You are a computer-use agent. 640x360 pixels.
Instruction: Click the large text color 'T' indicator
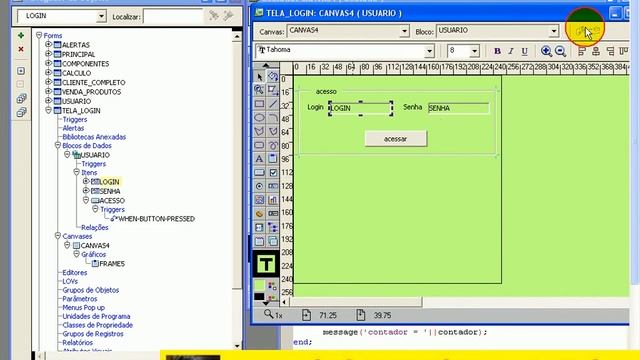pyautogui.click(x=266, y=264)
